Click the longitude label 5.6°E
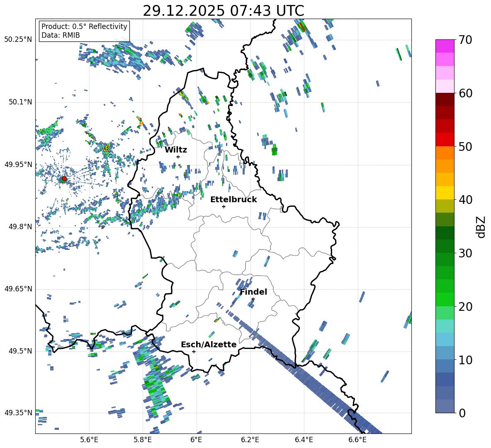This screenshot has height=448, width=491. (89, 440)
